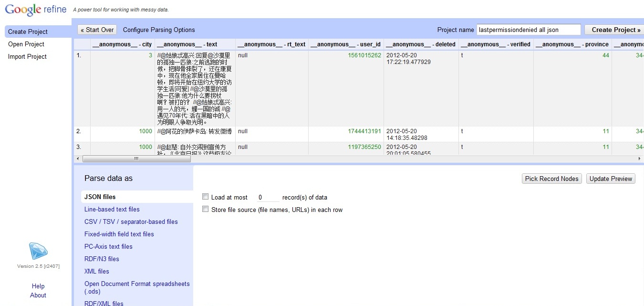Screen dimensions: 644x306
Task: Choose Open Document Format spreadsheets (.ods)
Action: 137,287
